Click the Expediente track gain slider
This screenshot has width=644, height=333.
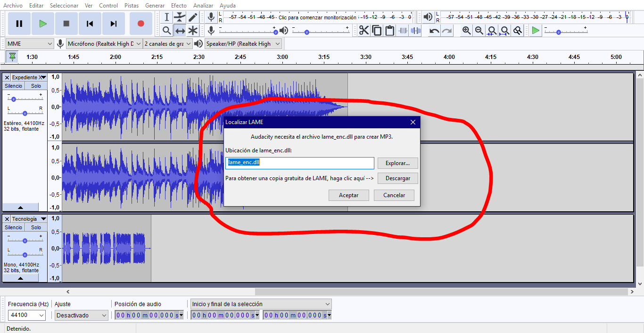(x=14, y=99)
